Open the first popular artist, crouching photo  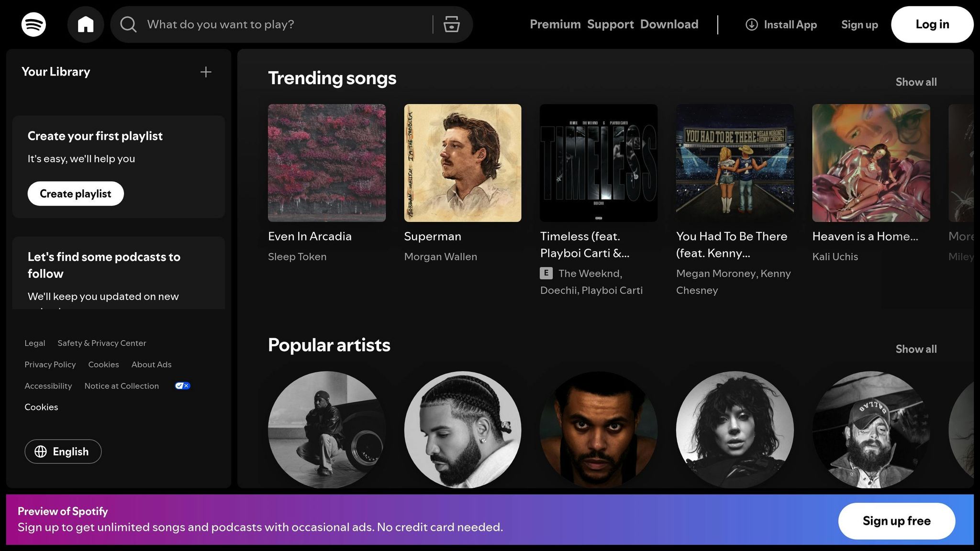[327, 430]
